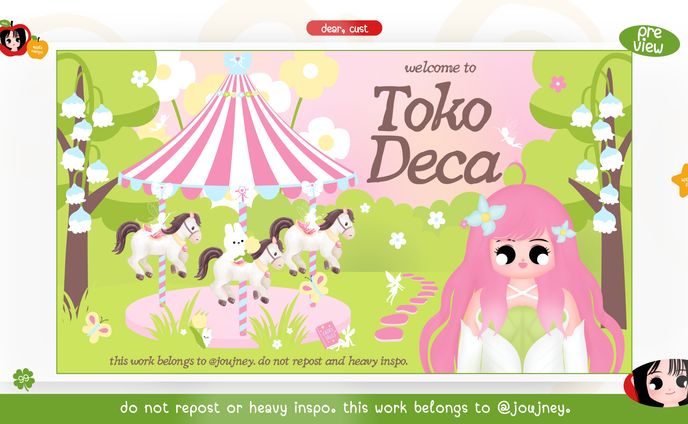Click the green footer banner's "do not repost" text
688x424 pixels.
coord(169,408)
